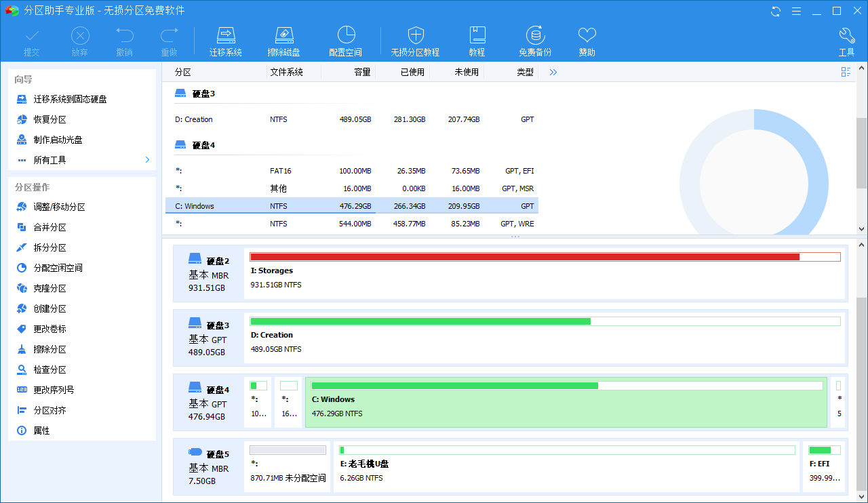
Task: Click the 免费备份 toolbar icon
Action: pos(535,35)
